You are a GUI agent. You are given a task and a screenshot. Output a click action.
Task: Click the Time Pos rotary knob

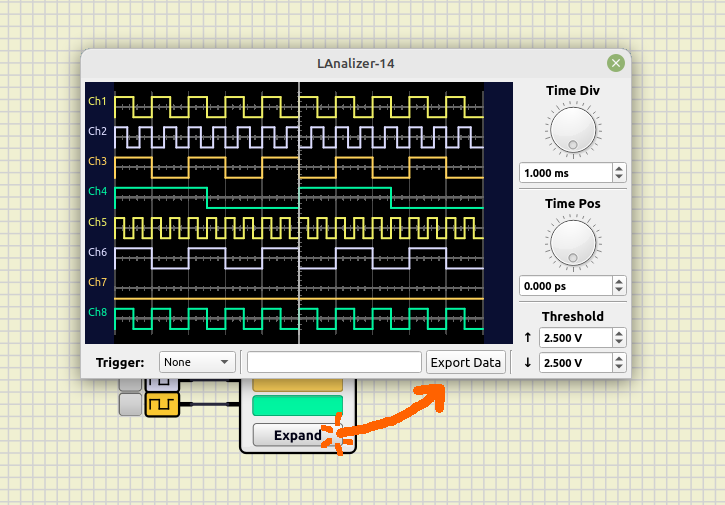pos(573,243)
